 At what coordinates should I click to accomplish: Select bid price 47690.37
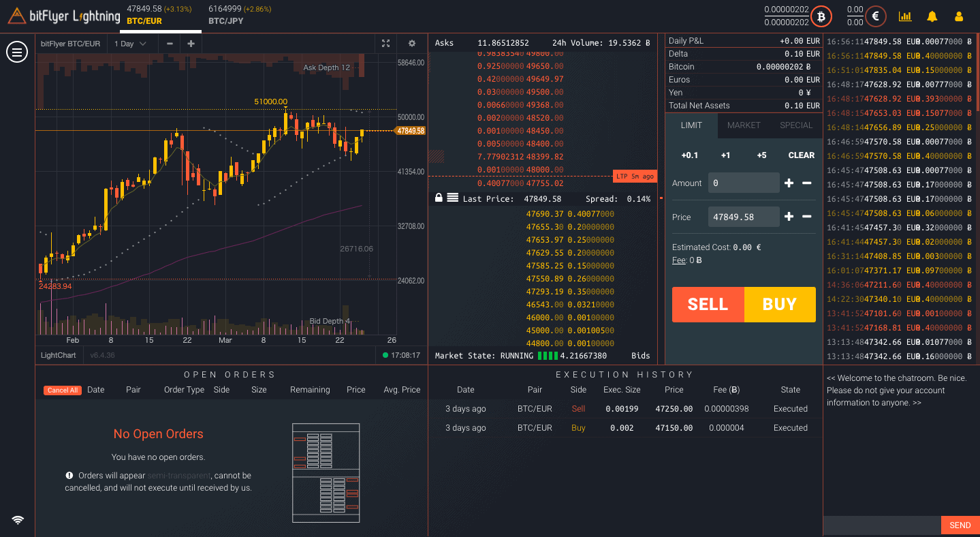545,214
